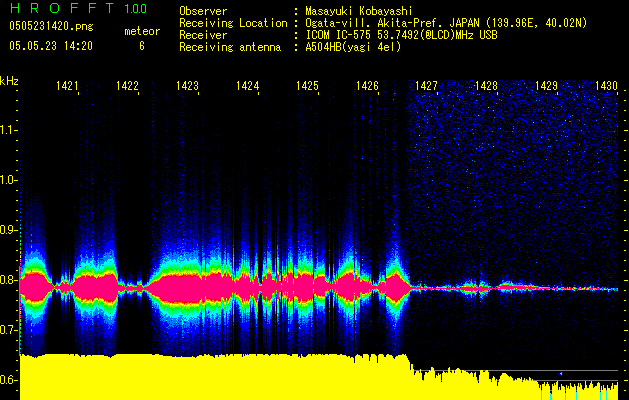Select the 1426 time marker
Viewport: 629px width, 400px height.
(367, 86)
